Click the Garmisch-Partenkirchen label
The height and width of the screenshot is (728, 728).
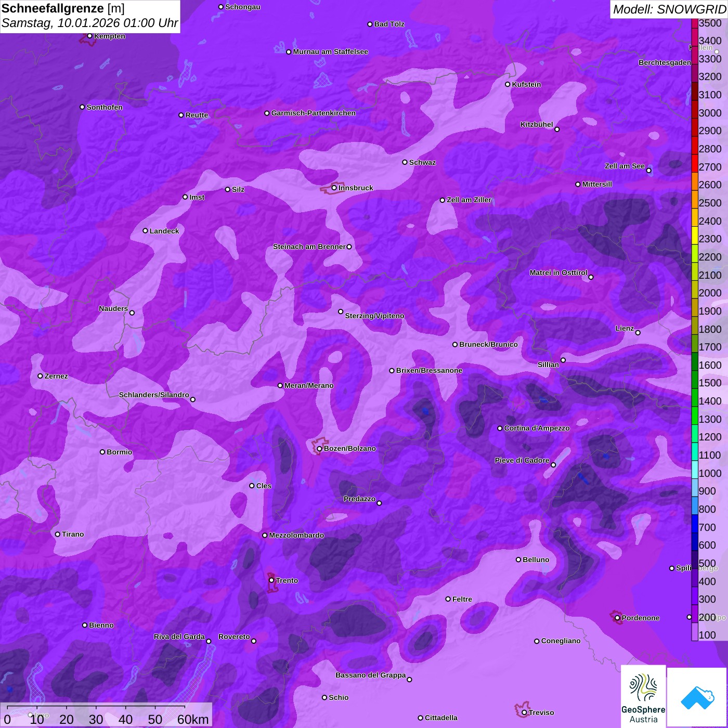314,113
